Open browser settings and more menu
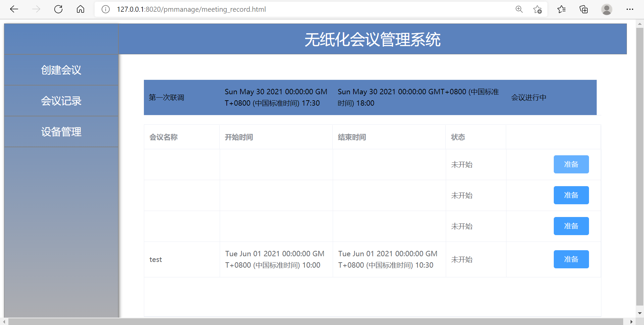 coord(630,9)
